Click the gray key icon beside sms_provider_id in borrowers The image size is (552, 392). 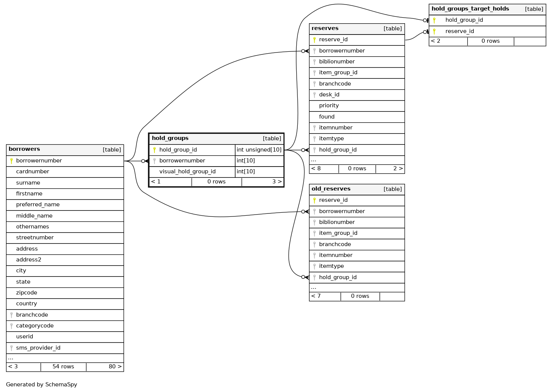pos(11,348)
